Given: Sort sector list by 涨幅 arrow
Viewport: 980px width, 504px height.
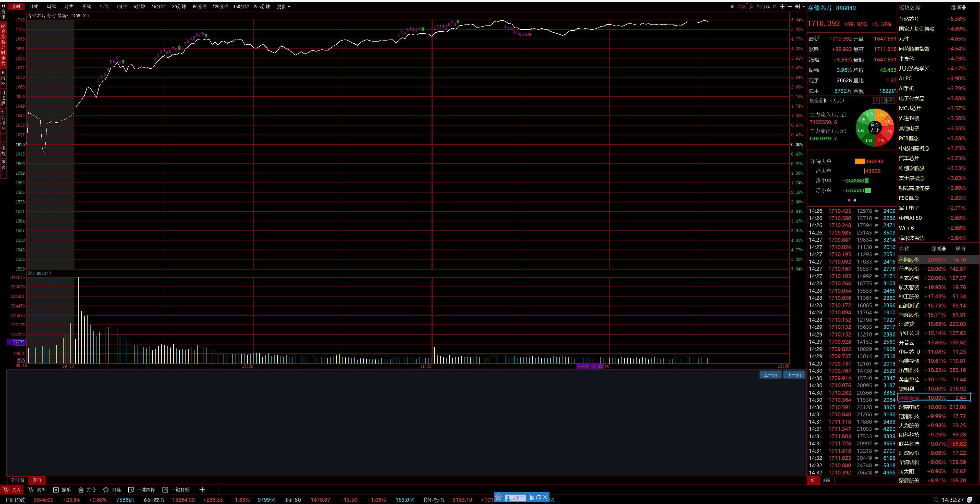Looking at the screenshot, I should (964, 8).
